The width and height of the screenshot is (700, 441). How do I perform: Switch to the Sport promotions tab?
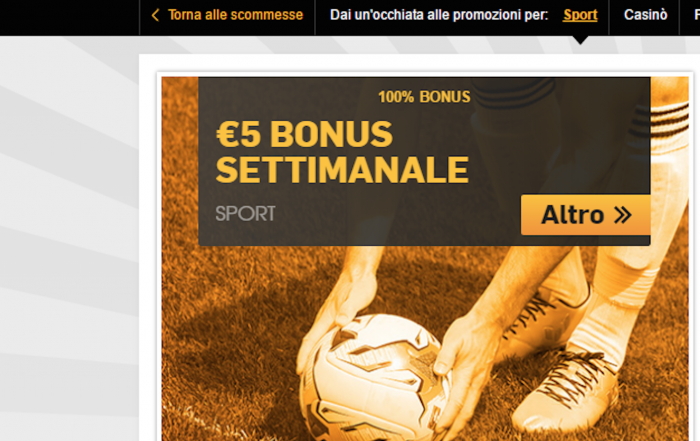click(x=580, y=15)
